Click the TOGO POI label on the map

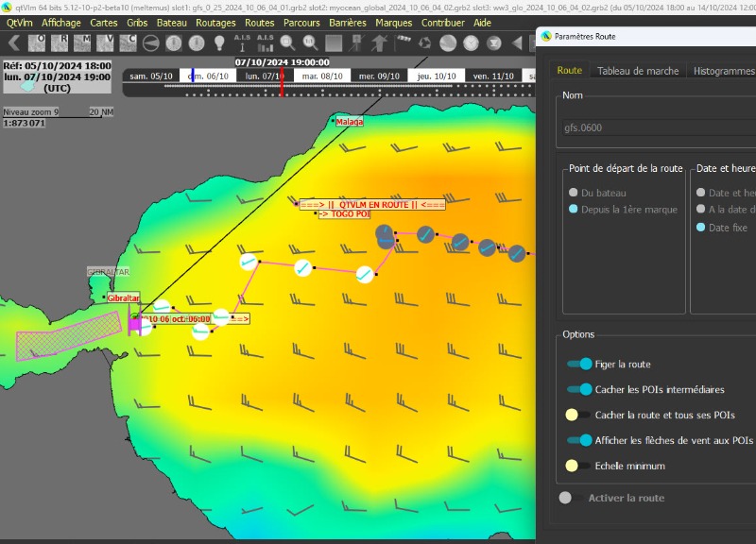344,214
